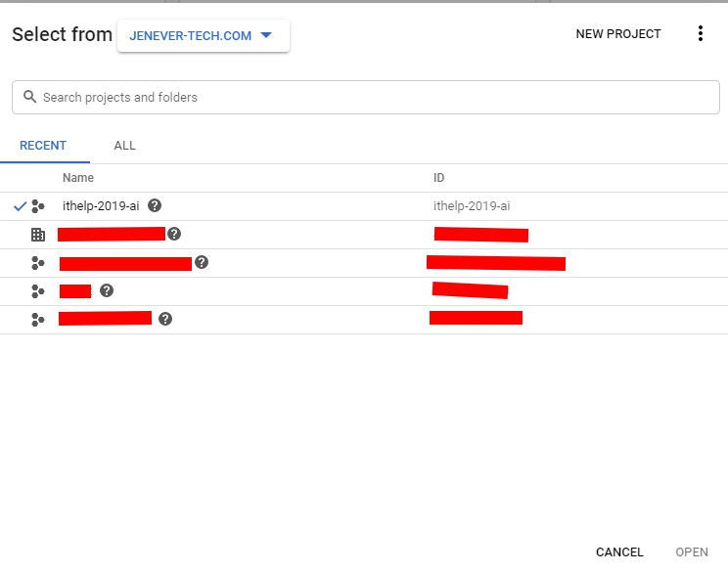Click the help icon in the organization row
The image size is (728, 573).
coord(174,234)
